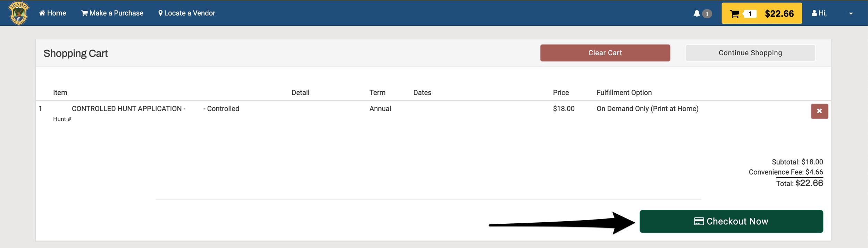Click the house icon beside Home
868x248 pixels.
pos(42,13)
